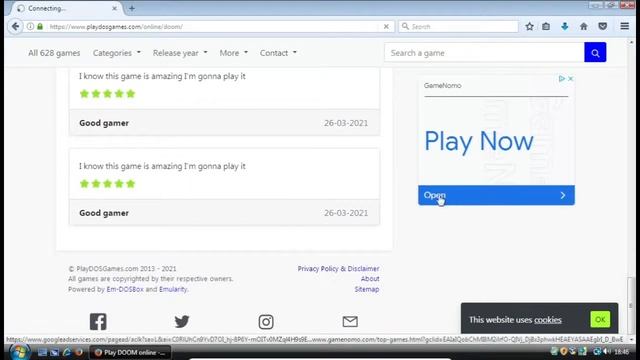Open the cookies link in the notice

tap(548, 320)
